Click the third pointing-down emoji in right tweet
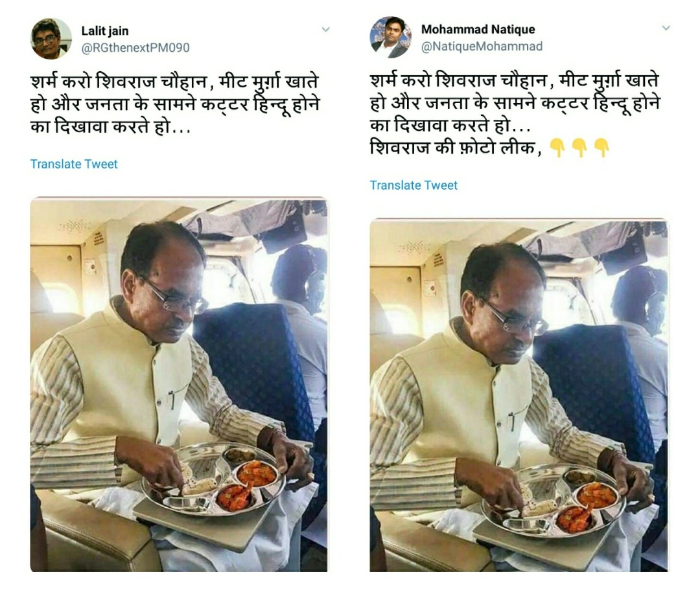 [601, 148]
